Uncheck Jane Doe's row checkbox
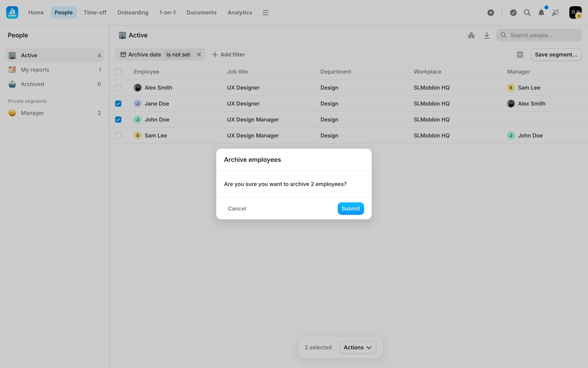The image size is (588, 368). [118, 104]
